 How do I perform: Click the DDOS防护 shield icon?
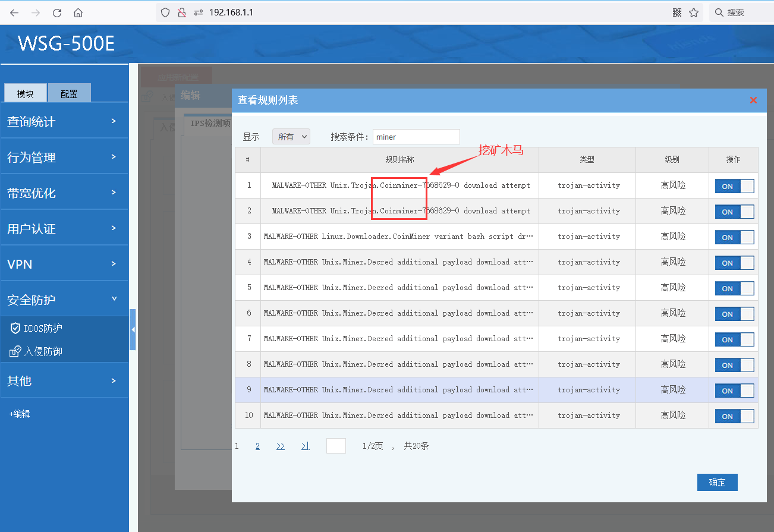pyautogui.click(x=16, y=328)
